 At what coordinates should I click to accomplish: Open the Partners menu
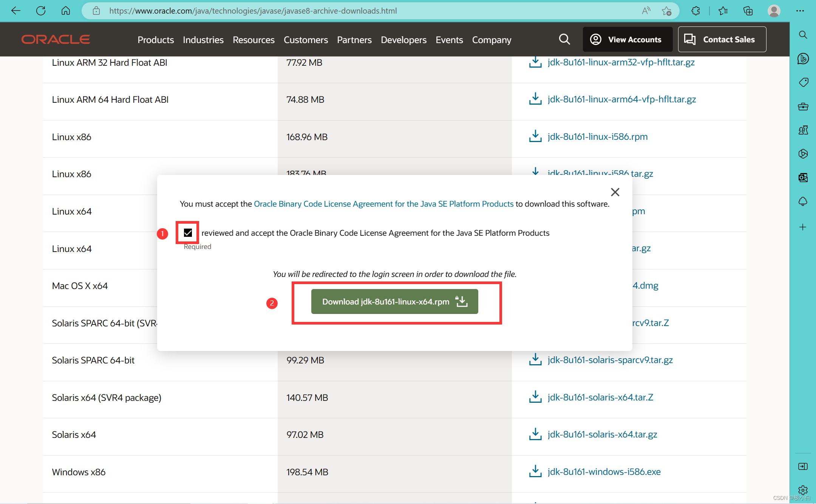click(x=354, y=40)
